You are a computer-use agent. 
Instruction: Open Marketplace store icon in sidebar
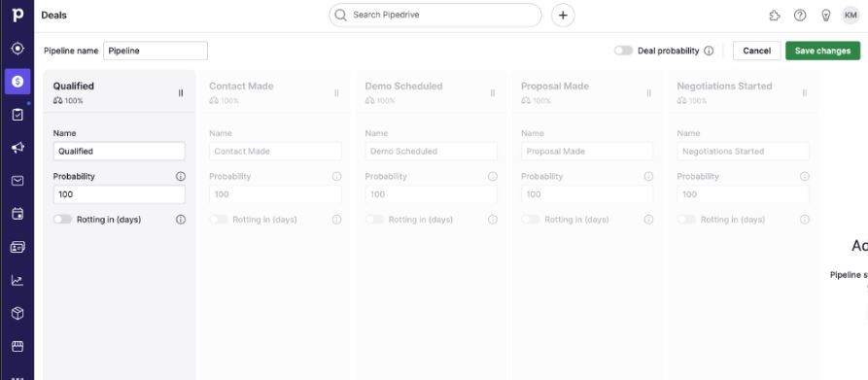click(17, 347)
